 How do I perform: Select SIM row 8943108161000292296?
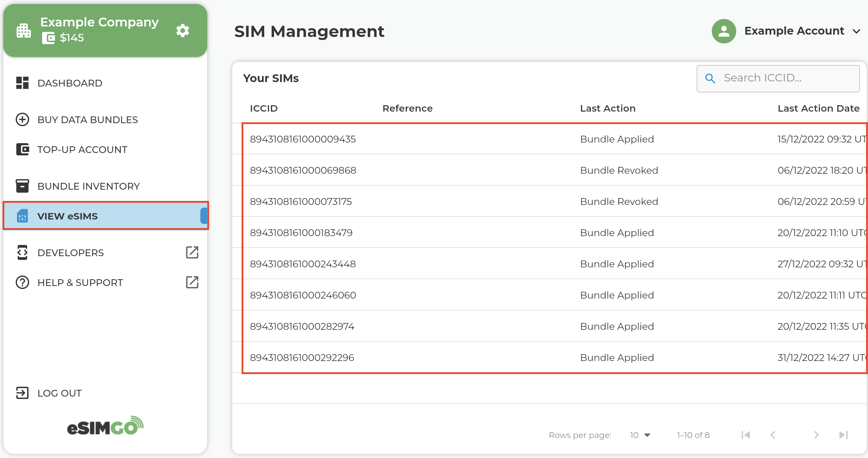tap(302, 358)
